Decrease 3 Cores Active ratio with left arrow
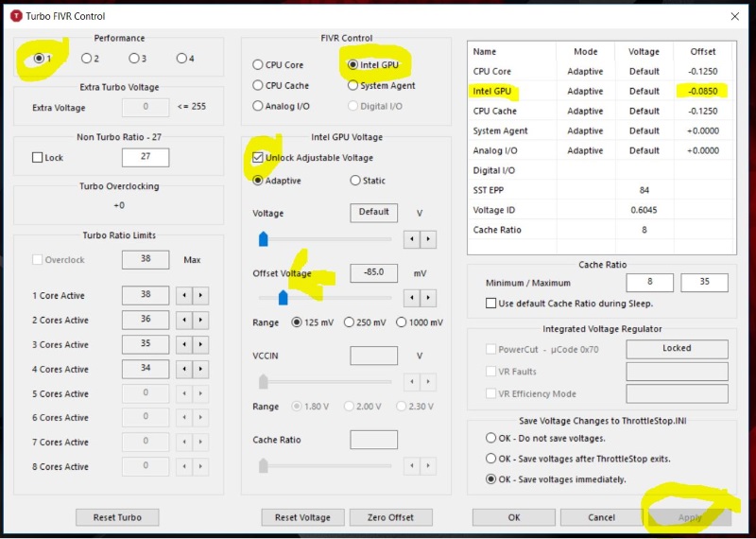The width and height of the screenshot is (756, 539). coord(184,344)
